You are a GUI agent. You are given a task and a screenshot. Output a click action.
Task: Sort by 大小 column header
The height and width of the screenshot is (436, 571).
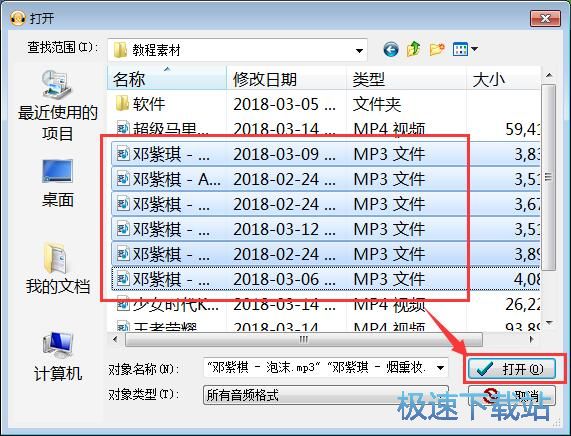(x=503, y=78)
